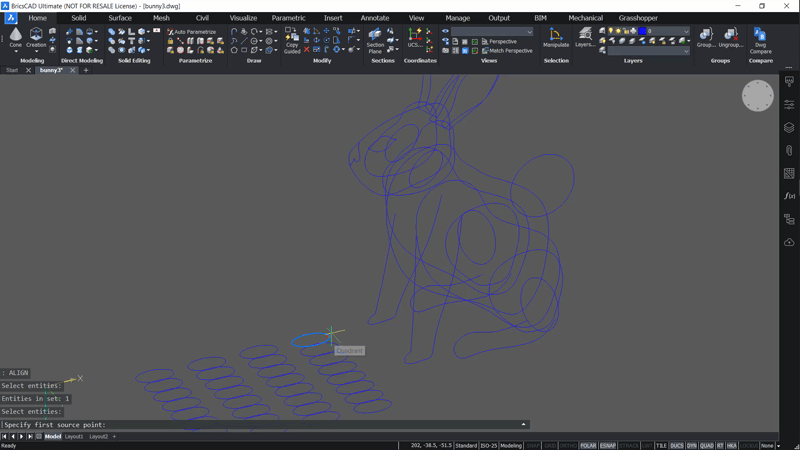Insert a Section Plane
This screenshot has width=800, height=450.
[x=375, y=41]
